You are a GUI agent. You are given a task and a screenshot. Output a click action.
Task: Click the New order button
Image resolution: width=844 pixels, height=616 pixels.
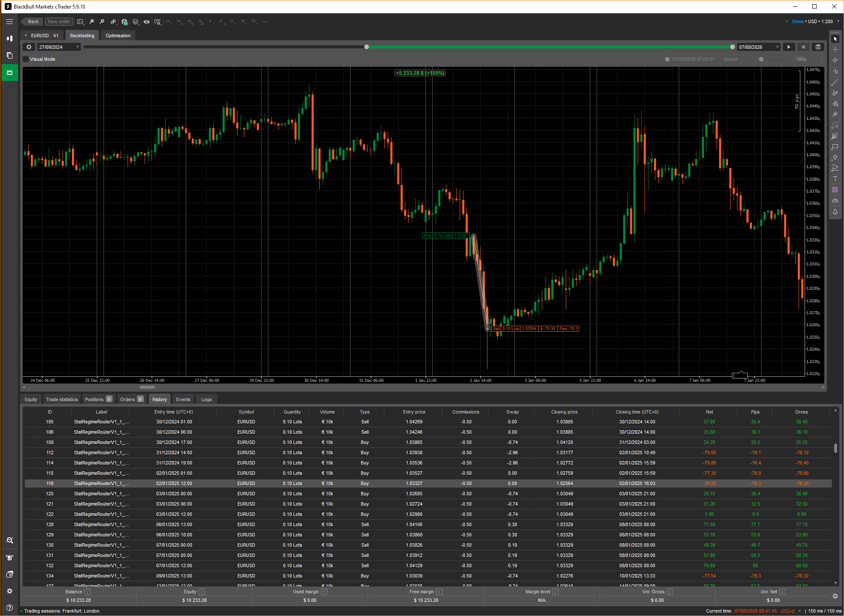click(x=59, y=21)
